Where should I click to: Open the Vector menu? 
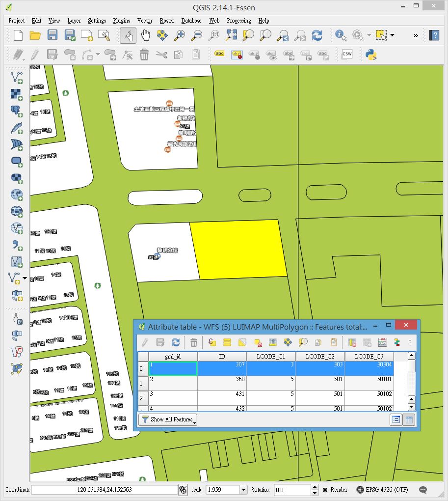click(145, 21)
